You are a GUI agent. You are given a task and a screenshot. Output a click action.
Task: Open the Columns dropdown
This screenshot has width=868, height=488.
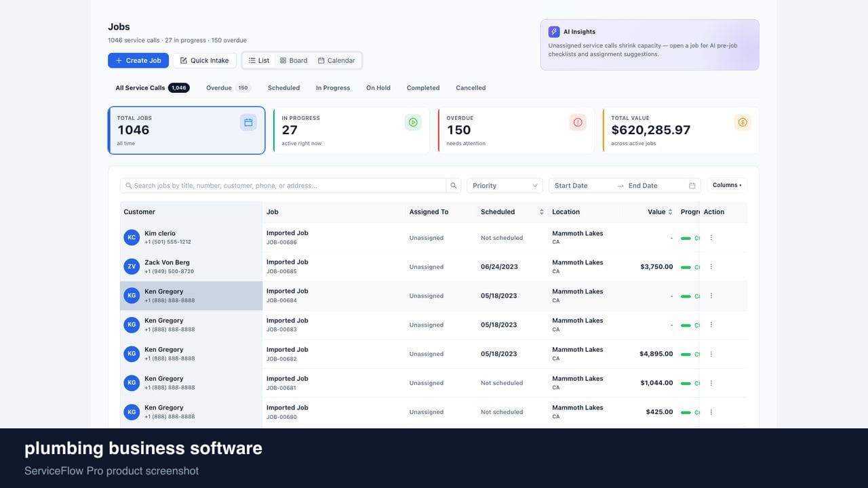pyautogui.click(x=727, y=185)
